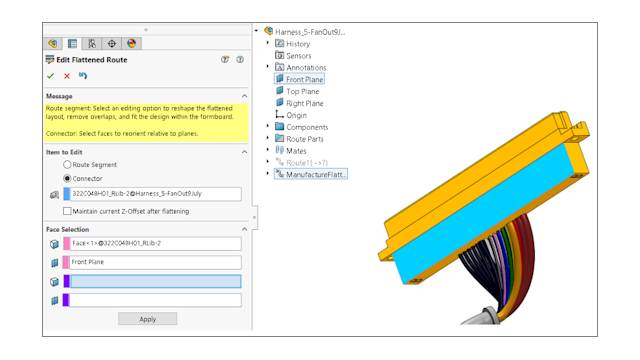The width and height of the screenshot is (640, 360).
Task: Click the Apply button
Action: (x=147, y=319)
